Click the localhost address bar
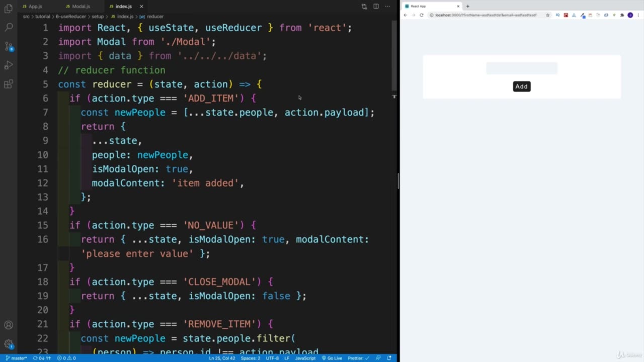Viewport: 644px width, 362px height. (490, 15)
